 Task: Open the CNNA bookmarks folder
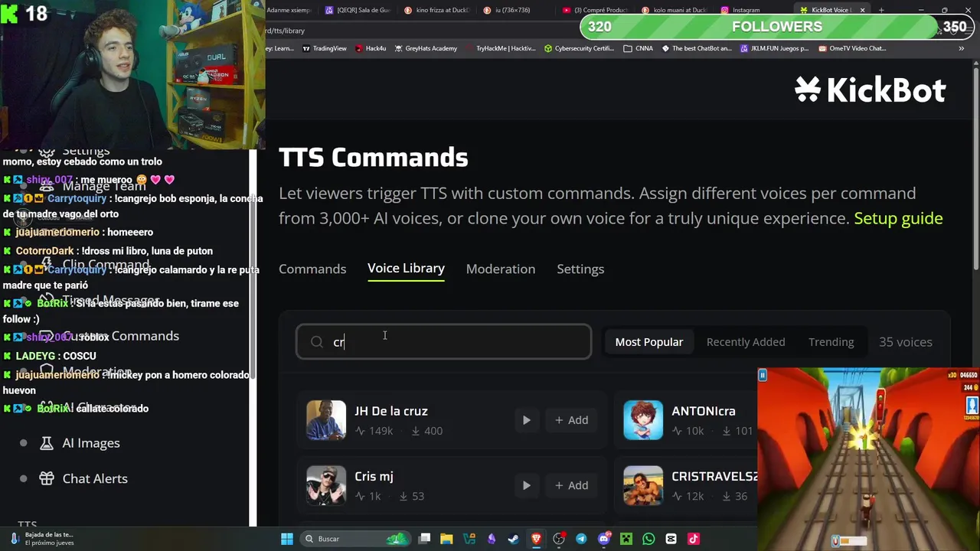tap(639, 48)
